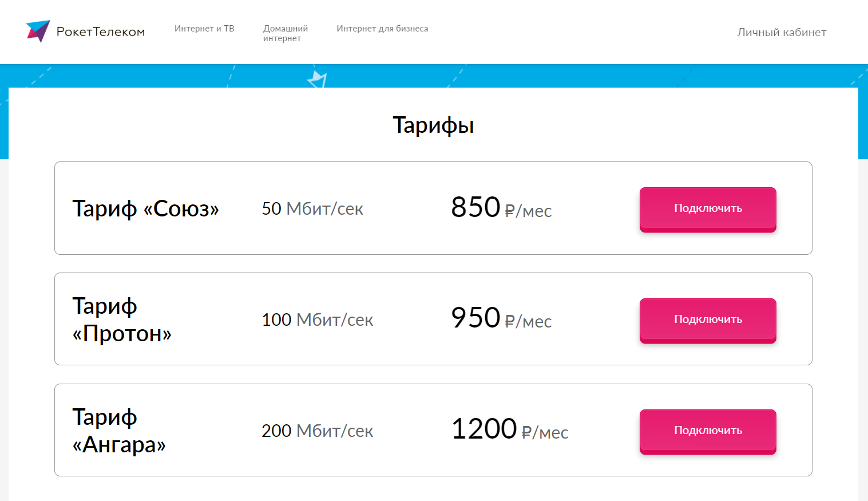Click the 200 Мбит/сек speed label

(317, 431)
